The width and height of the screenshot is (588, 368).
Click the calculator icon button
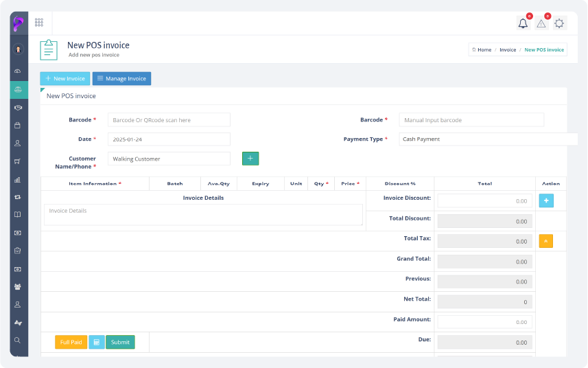tap(97, 342)
